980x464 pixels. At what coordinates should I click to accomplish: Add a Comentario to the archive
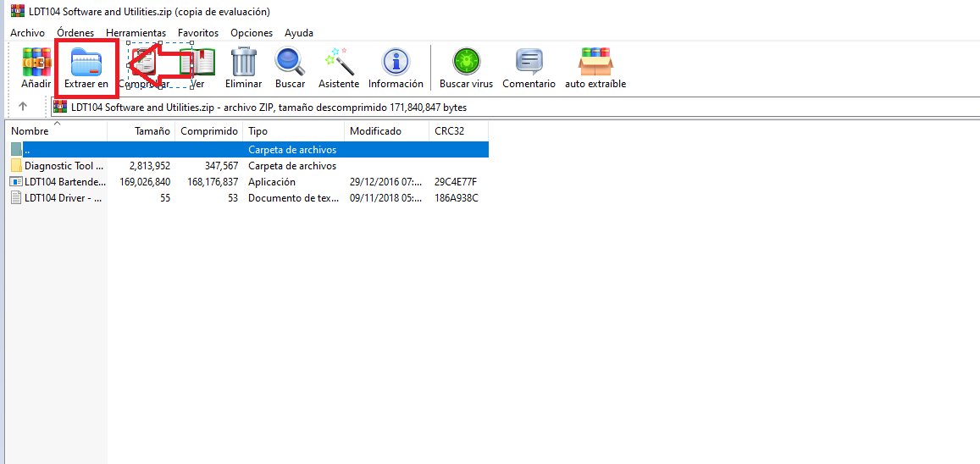(x=529, y=62)
